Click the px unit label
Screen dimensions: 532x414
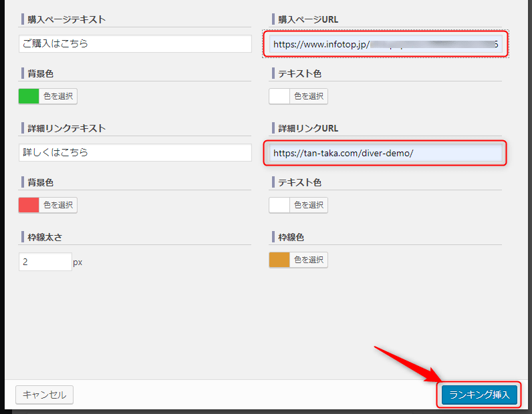pos(78,262)
